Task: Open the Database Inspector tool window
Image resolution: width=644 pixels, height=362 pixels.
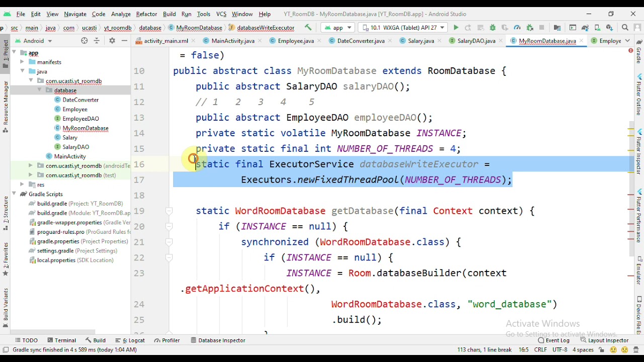Action: click(218, 340)
